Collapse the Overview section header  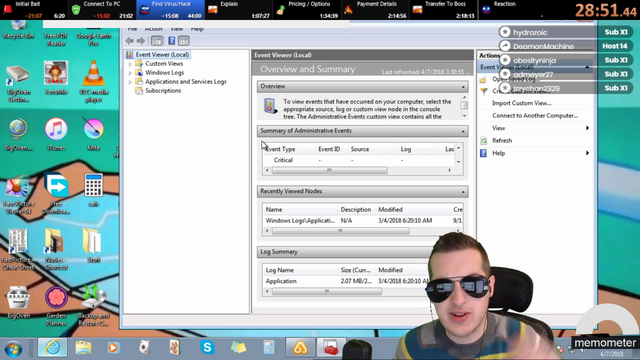463,87
